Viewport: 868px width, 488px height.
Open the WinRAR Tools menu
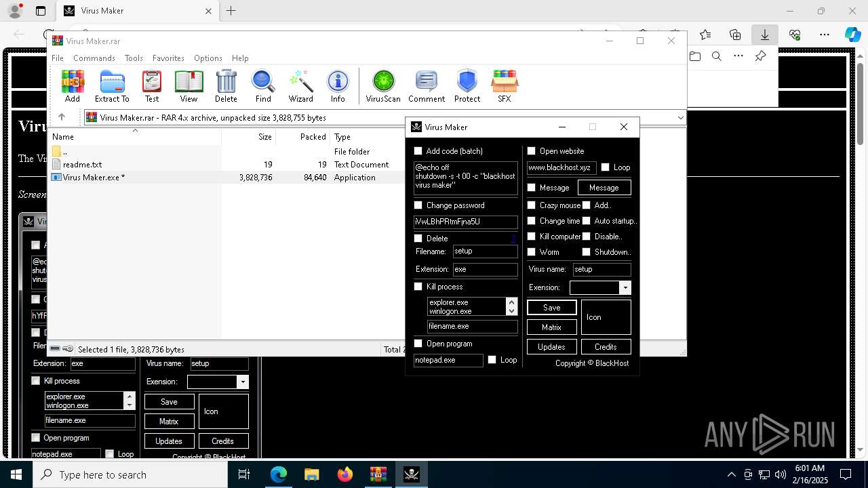(134, 58)
